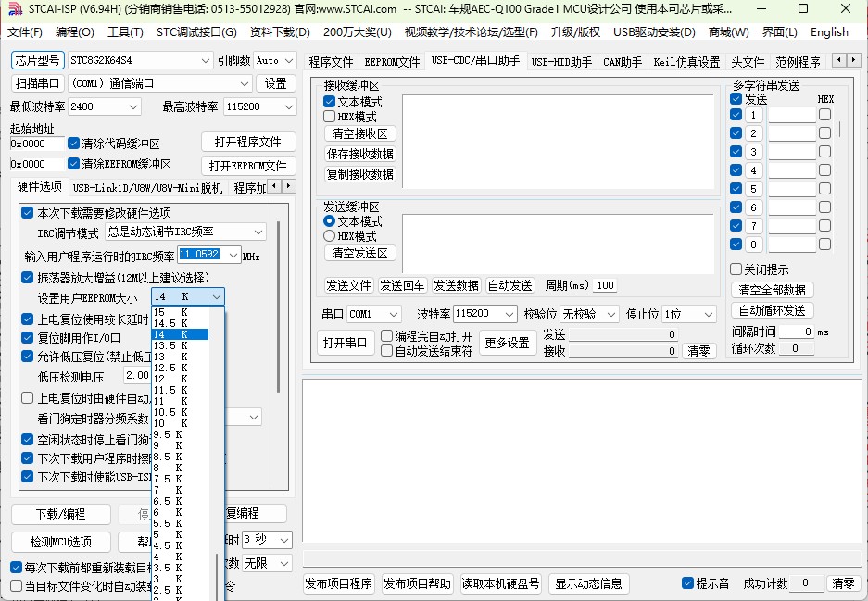Toggle 清除代码缓冲区 checkbox
The image size is (868, 601).
click(x=73, y=144)
